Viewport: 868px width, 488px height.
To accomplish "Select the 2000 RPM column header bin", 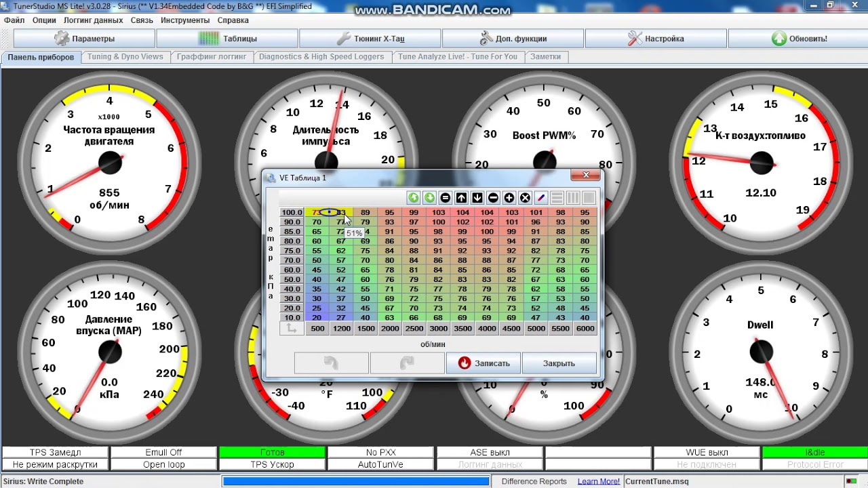I will click(389, 329).
